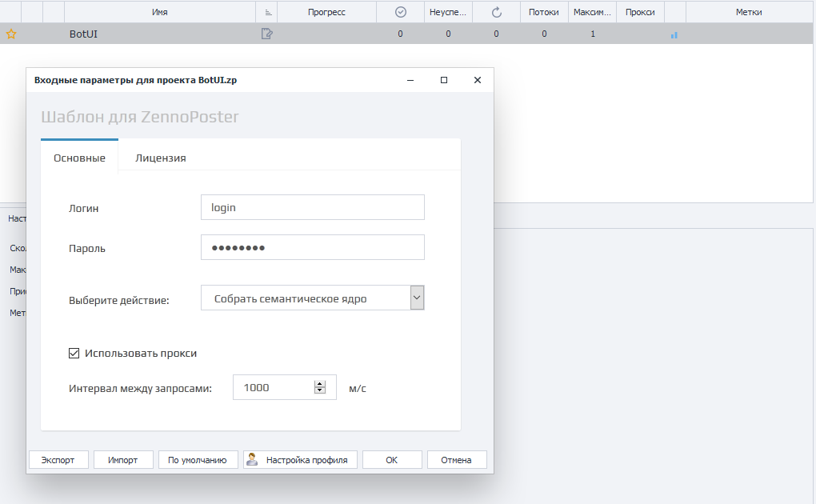Click the edit icon in BotUI's progress column
This screenshot has width=816, height=504.
click(x=266, y=34)
